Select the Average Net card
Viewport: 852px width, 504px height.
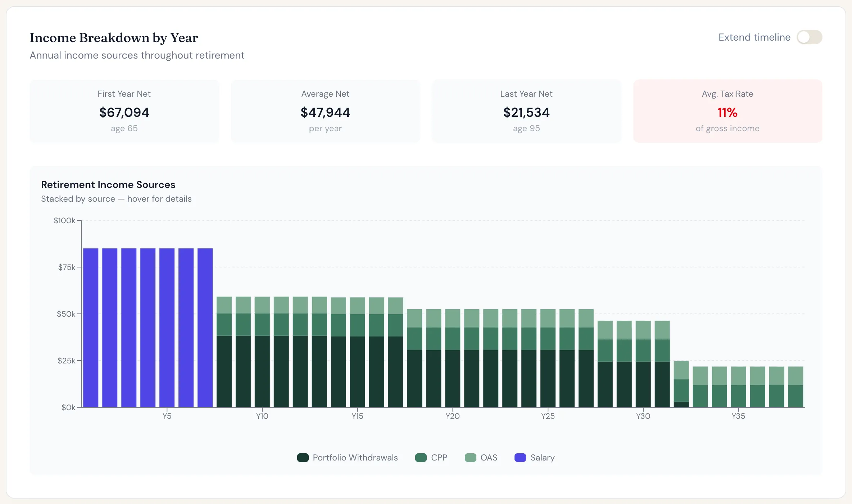pyautogui.click(x=325, y=111)
